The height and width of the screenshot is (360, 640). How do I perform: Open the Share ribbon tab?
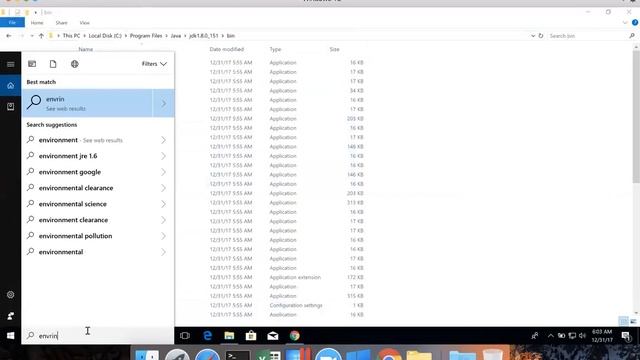point(61,23)
